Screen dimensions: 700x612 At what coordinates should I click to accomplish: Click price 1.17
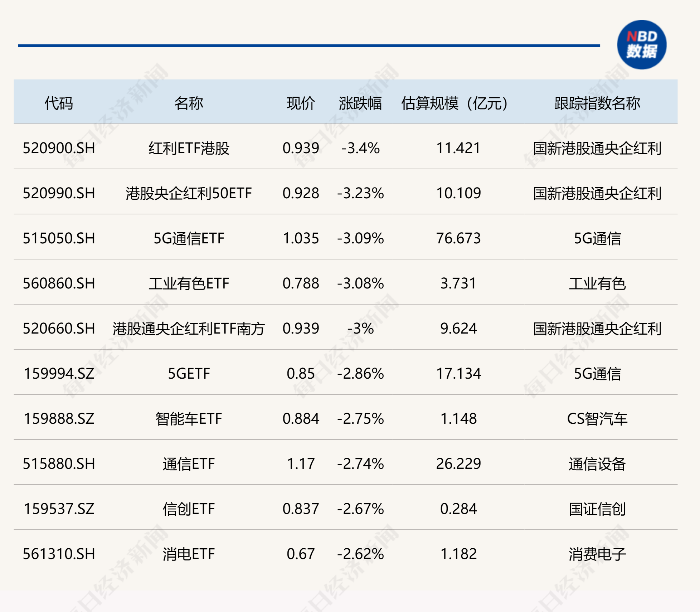(x=301, y=464)
